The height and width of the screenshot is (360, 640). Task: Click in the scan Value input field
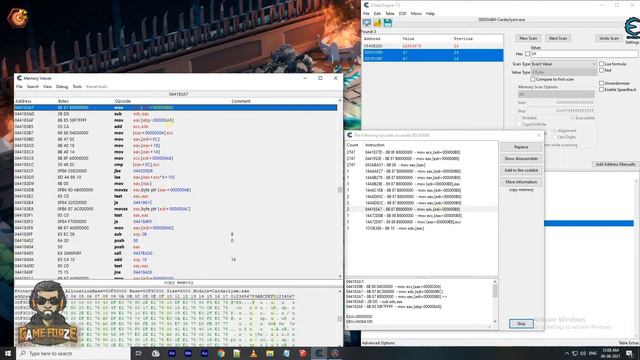584,54
